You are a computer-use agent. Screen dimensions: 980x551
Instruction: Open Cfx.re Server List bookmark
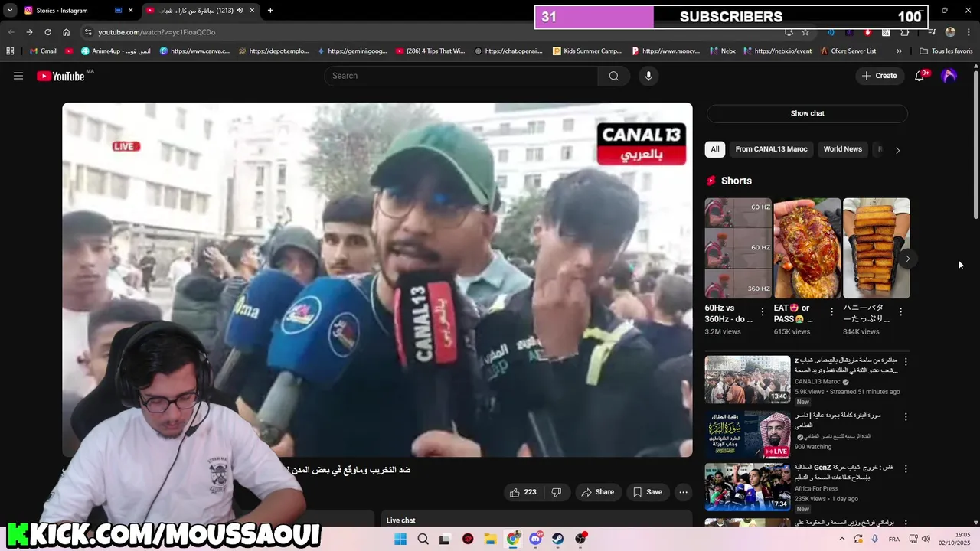(848, 51)
